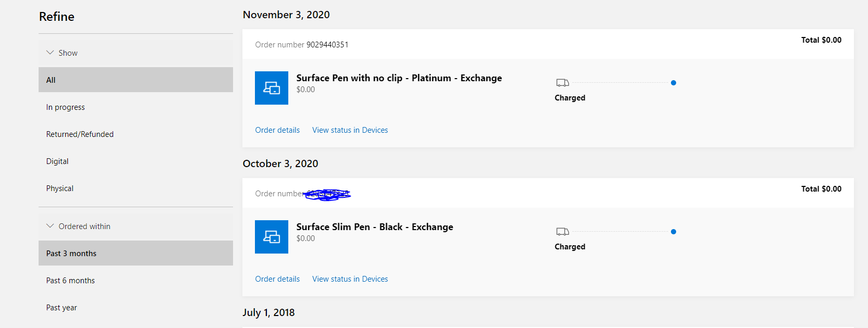Filter orders to Digital items

136,161
